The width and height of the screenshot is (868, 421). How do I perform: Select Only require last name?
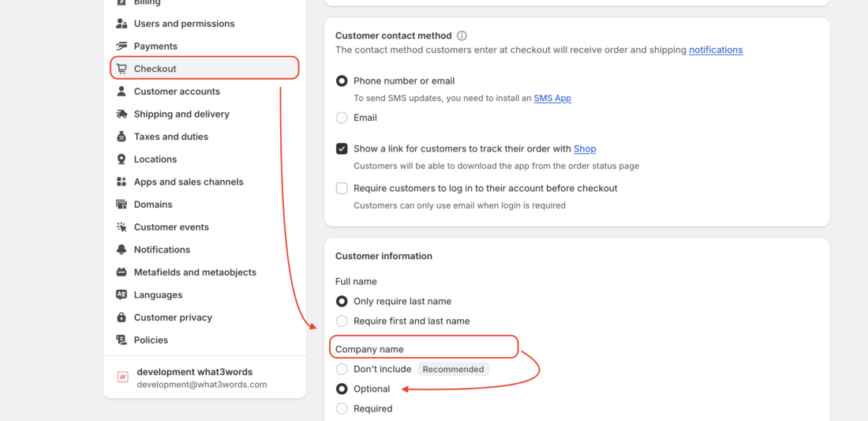[342, 302]
